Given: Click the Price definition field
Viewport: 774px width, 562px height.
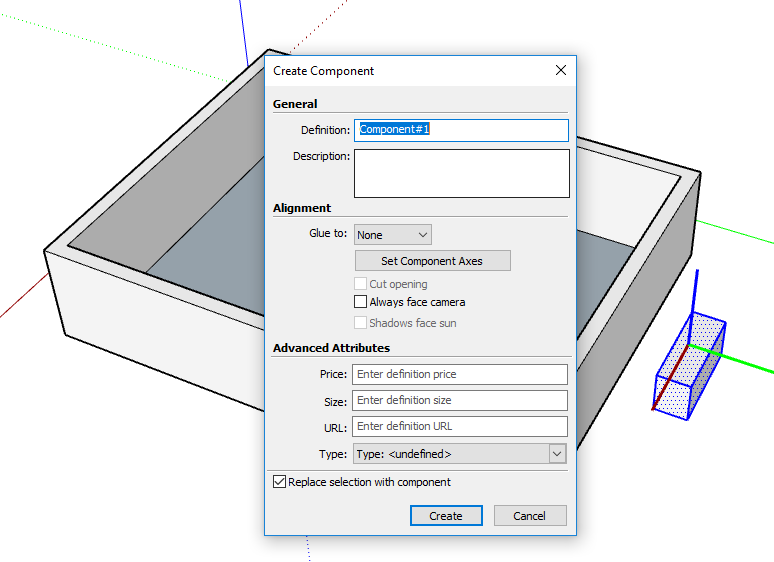Looking at the screenshot, I should (x=460, y=375).
